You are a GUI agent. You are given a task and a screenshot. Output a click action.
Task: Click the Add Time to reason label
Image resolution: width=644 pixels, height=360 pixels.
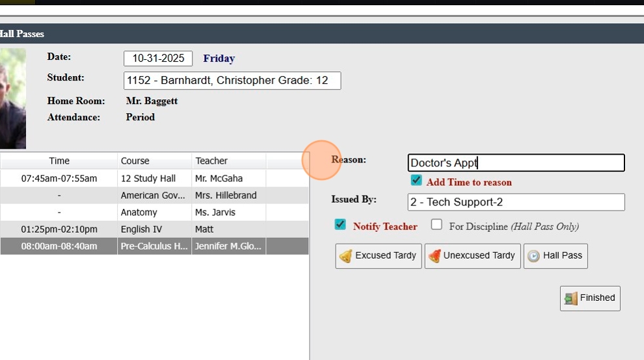[x=468, y=182]
